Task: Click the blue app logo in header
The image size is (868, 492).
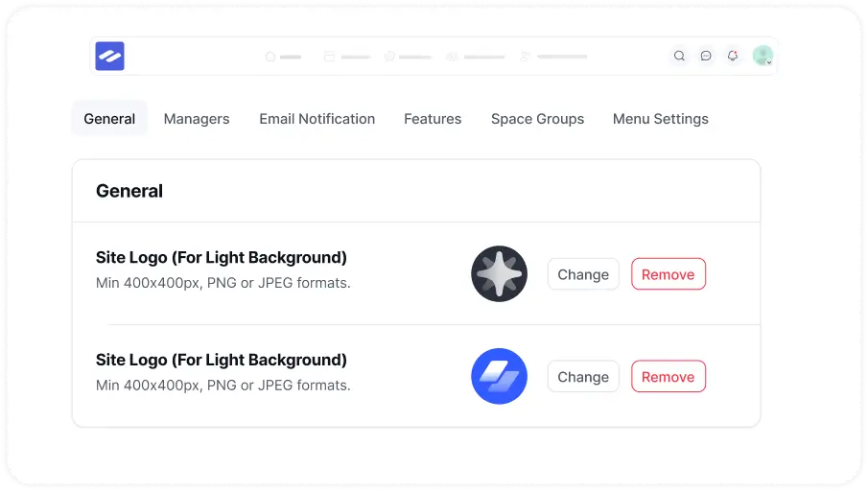Action: 110,57
